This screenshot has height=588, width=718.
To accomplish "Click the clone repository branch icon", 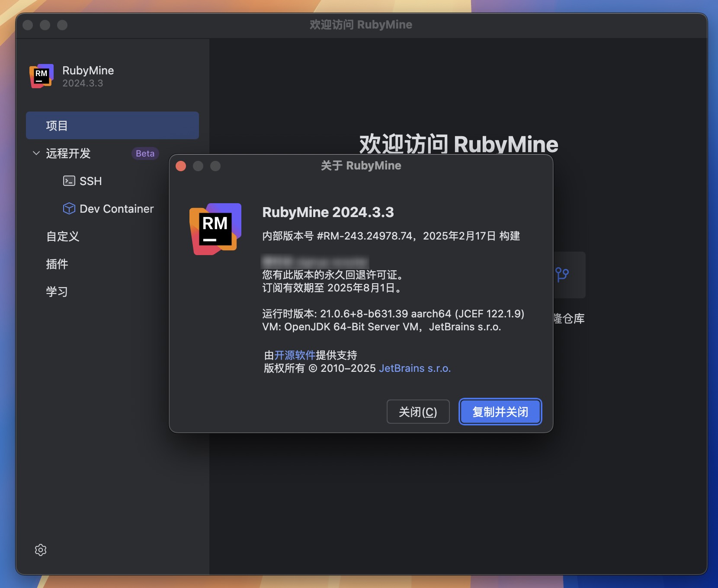I will pos(562,275).
